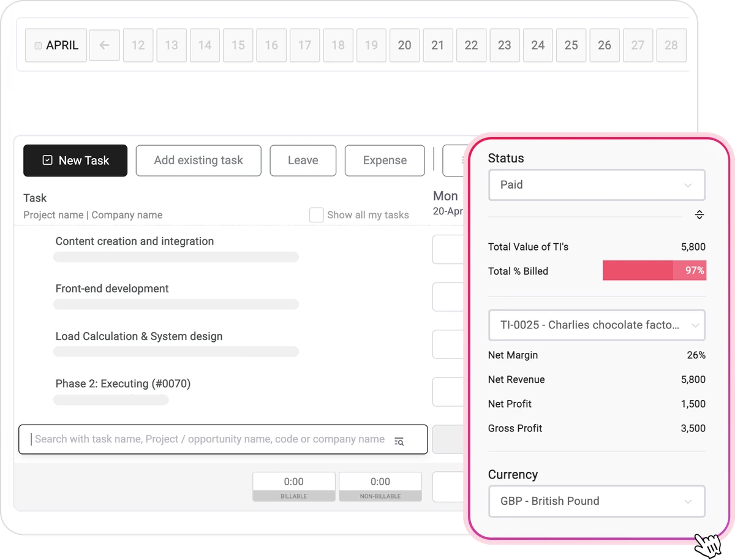Click the Total % Billed 97% bar
Viewport: 735px width, 560px height.
(x=654, y=271)
